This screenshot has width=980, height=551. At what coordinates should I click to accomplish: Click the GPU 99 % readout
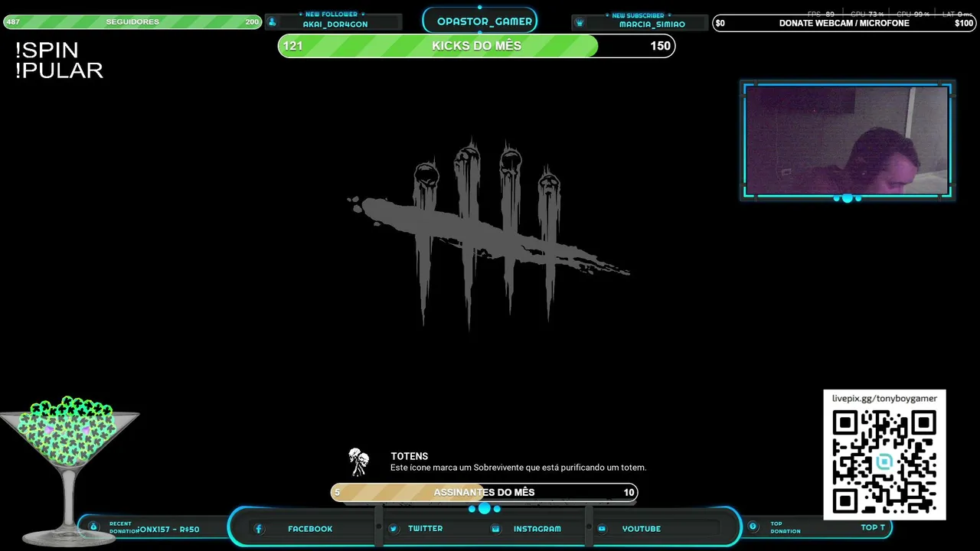(x=913, y=14)
